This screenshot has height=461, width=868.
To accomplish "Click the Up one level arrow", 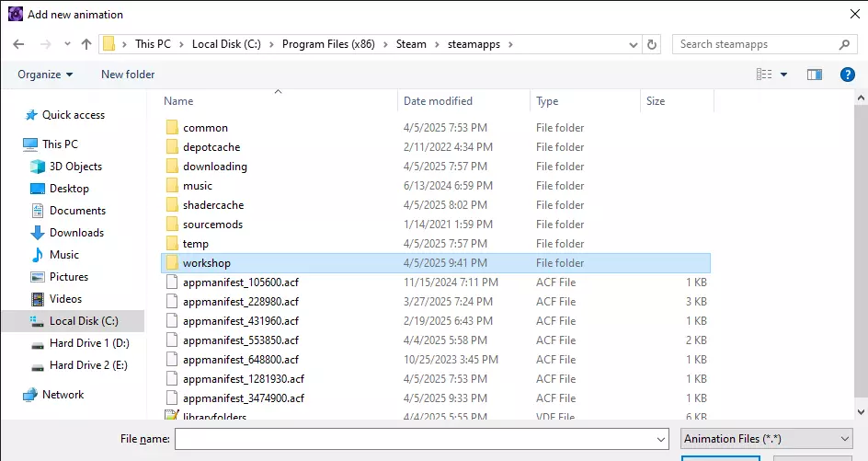I will click(x=86, y=44).
